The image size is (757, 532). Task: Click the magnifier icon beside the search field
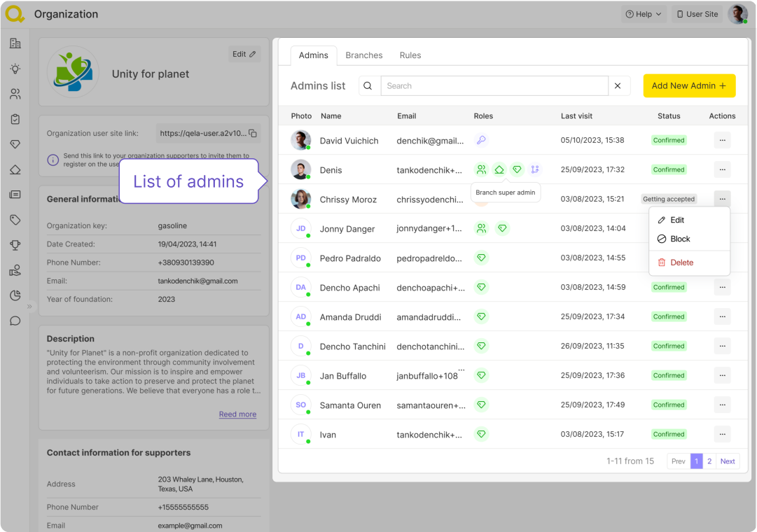(x=368, y=86)
